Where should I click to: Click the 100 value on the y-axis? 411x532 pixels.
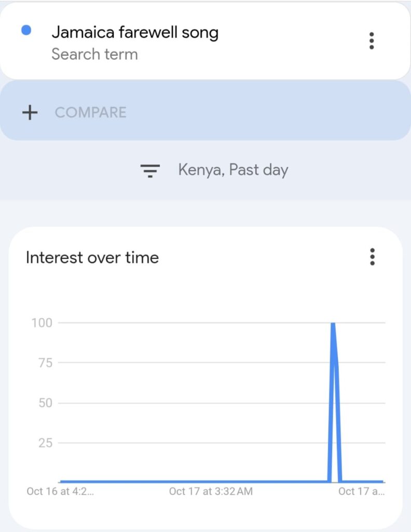coord(42,323)
